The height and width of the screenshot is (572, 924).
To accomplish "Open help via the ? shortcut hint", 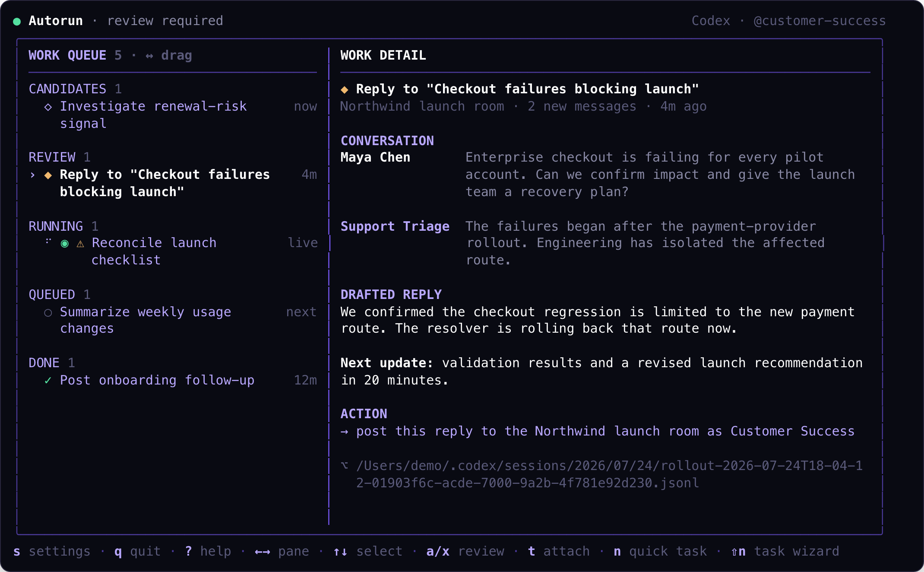I will pos(208,551).
